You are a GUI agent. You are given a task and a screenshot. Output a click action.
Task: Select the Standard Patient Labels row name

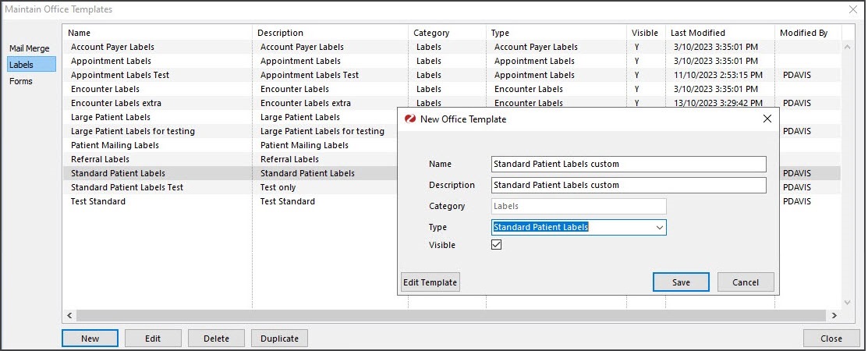point(118,173)
